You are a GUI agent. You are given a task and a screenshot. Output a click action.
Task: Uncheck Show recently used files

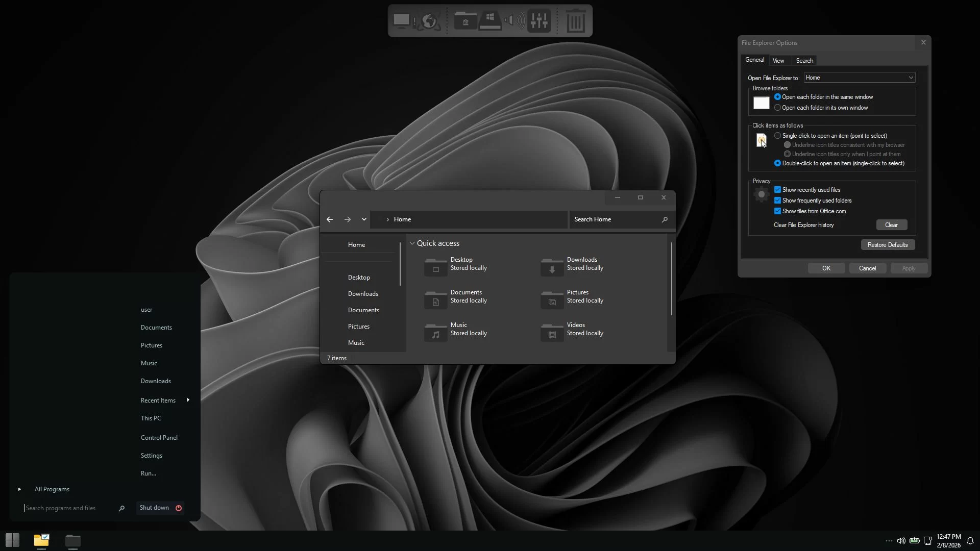[x=777, y=190]
